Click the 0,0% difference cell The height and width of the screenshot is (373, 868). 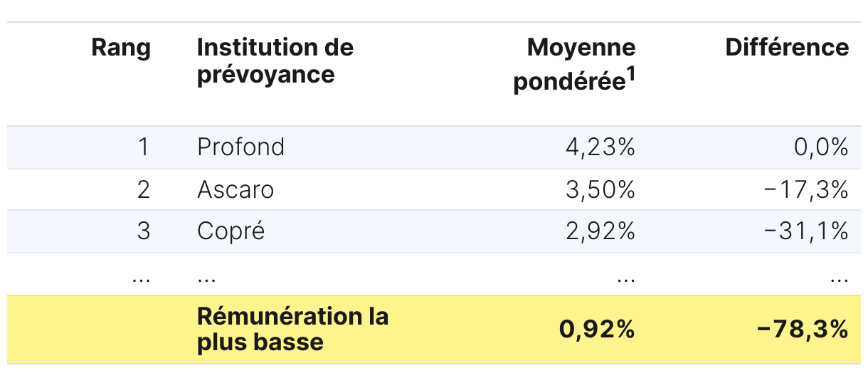822,147
